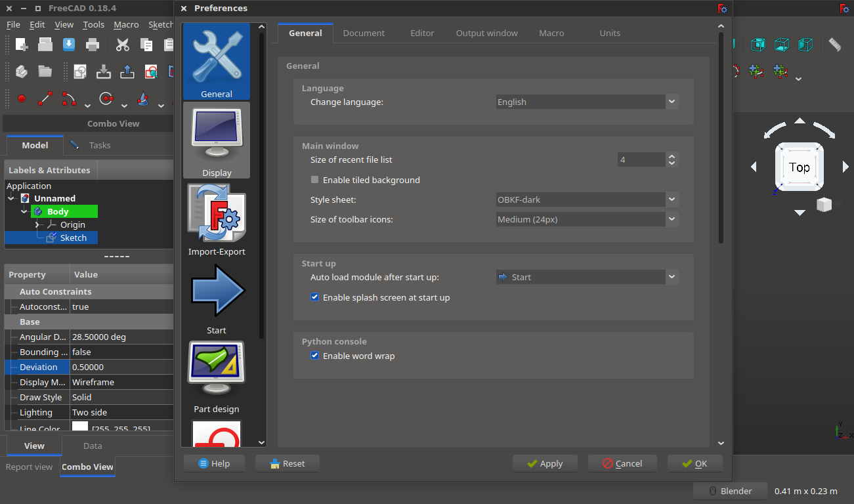Open the Circle tool dropdown arrow
The width and height of the screenshot is (854, 504).
[x=124, y=105]
